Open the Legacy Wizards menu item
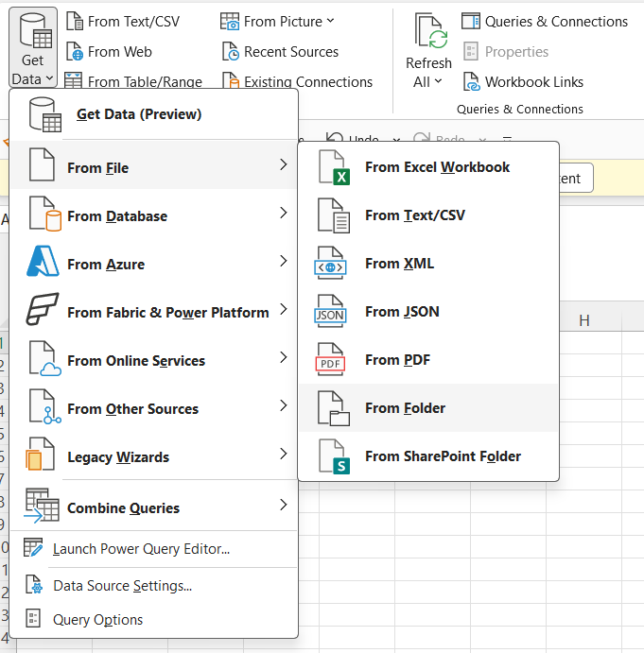Viewport: 644px width, 653px height. coord(153,455)
